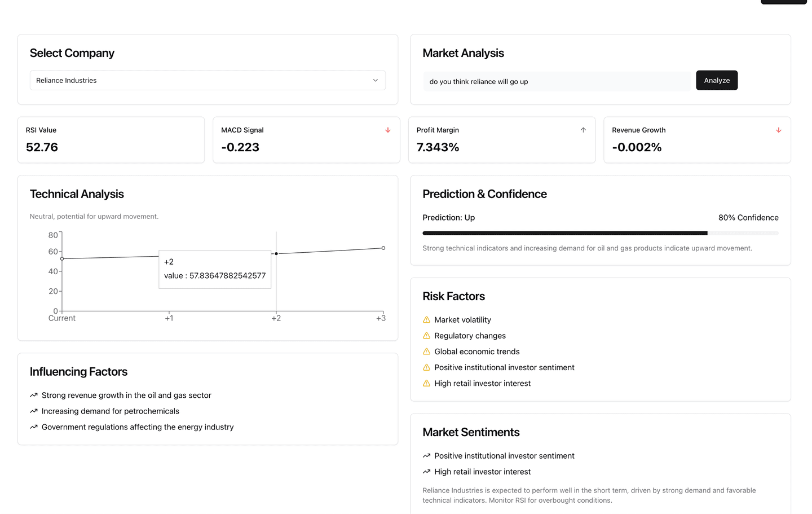812x514 pixels.
Task: Click trend icon in Market Sentiments first item
Action: pos(427,456)
